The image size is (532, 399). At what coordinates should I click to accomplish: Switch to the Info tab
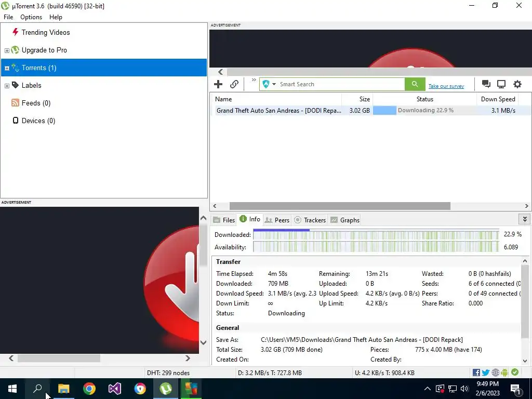point(250,219)
